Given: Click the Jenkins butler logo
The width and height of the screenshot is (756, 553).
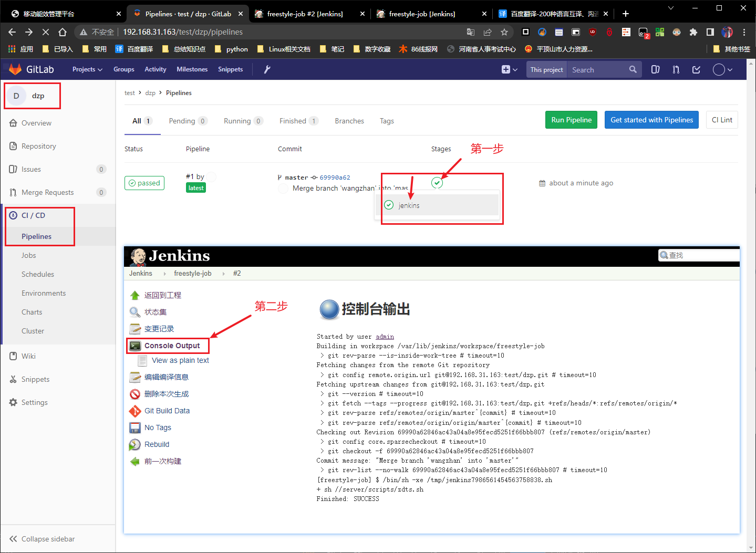Looking at the screenshot, I should (138, 256).
